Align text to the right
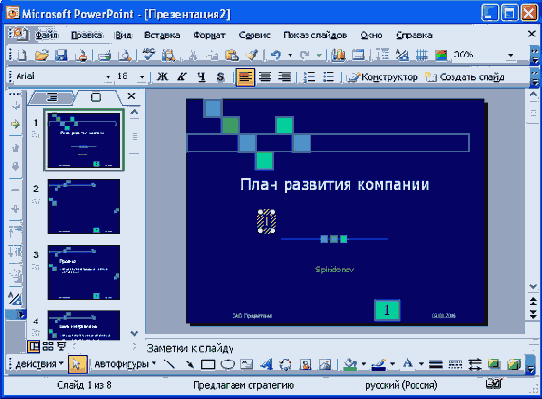Viewport: 542px width, 399px height. click(x=284, y=76)
